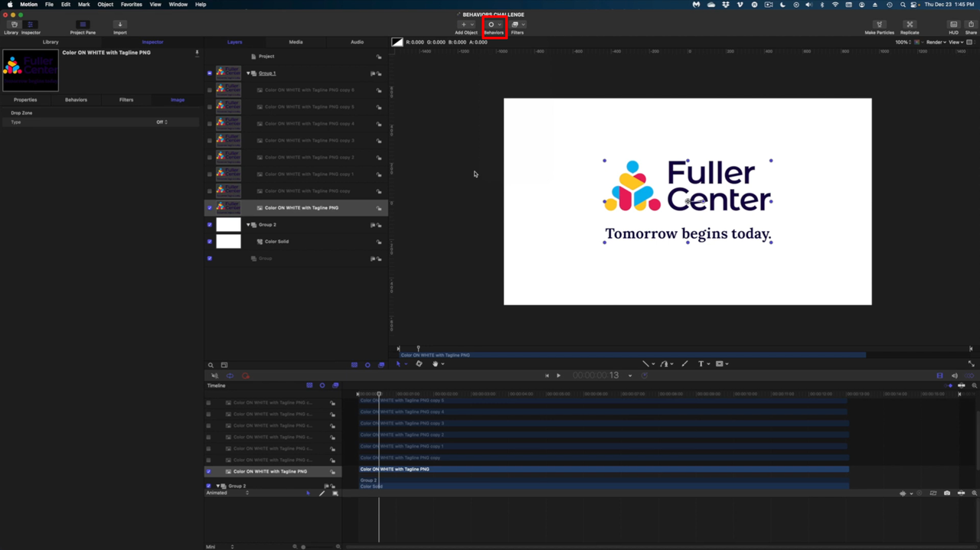Open the Animated keyframe editor dropdown
The image size is (980, 550).
click(x=227, y=493)
